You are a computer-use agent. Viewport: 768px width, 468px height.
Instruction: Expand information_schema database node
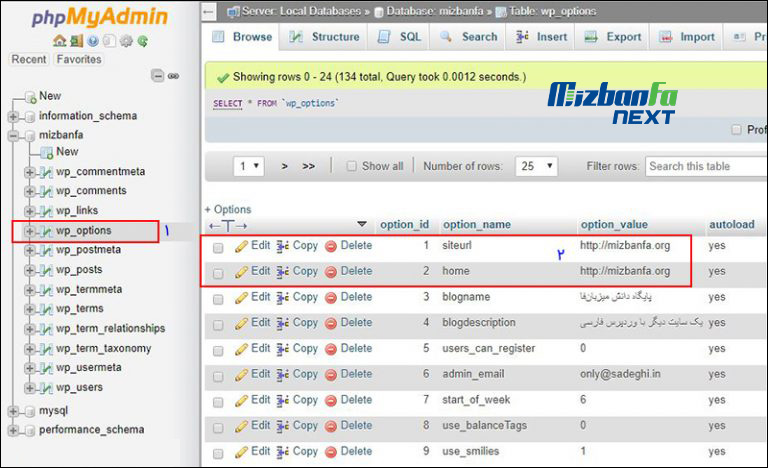click(13, 117)
